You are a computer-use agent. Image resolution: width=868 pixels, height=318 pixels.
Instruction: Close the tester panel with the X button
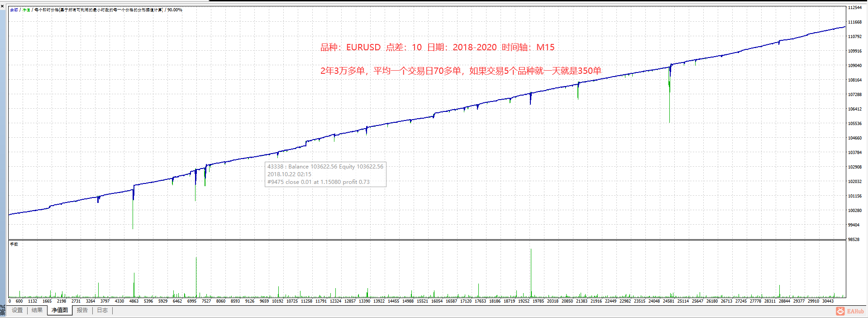pos(2,6)
